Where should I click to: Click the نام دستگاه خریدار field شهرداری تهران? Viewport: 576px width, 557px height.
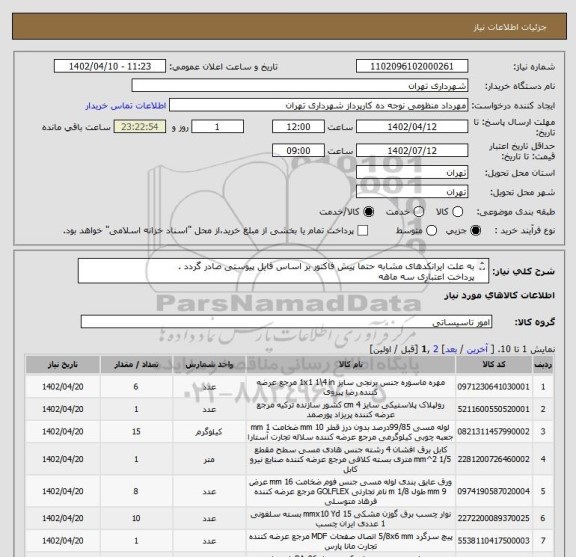point(300,86)
